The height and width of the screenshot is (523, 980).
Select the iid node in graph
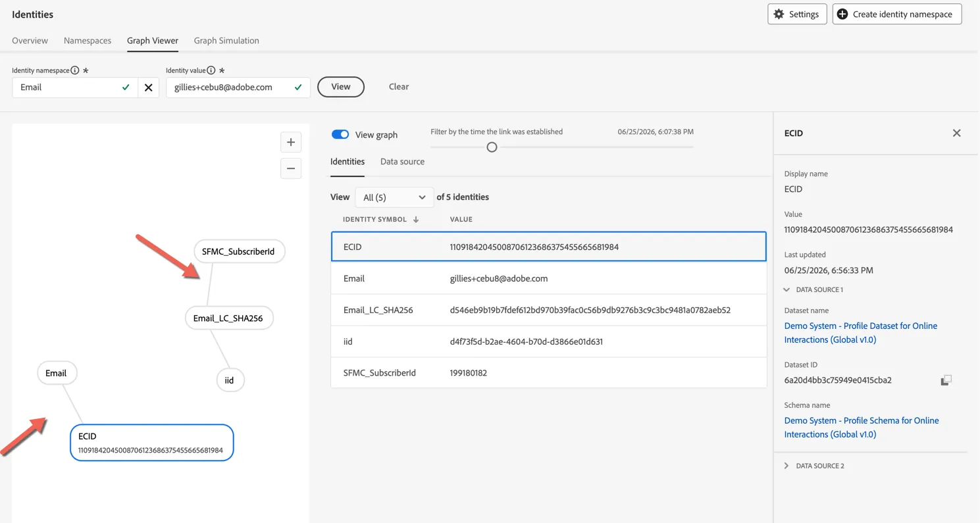[230, 380]
